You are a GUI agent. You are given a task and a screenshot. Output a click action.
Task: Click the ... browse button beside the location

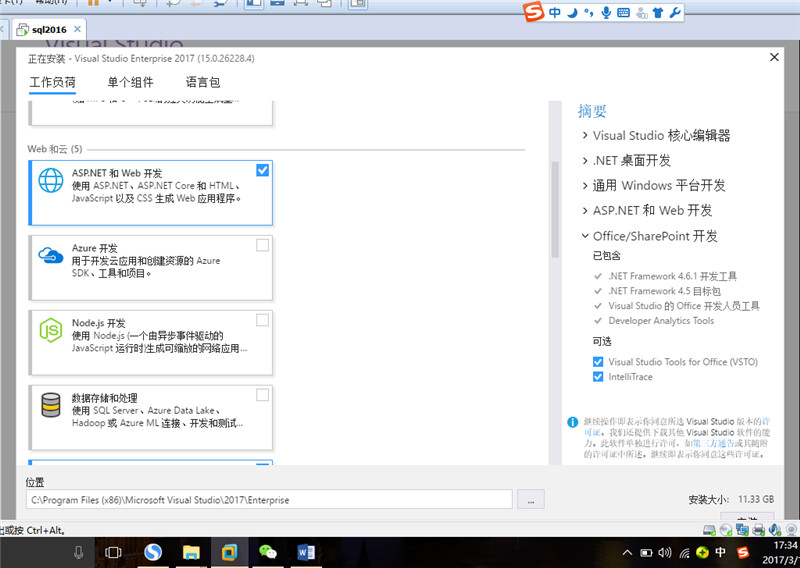click(531, 499)
